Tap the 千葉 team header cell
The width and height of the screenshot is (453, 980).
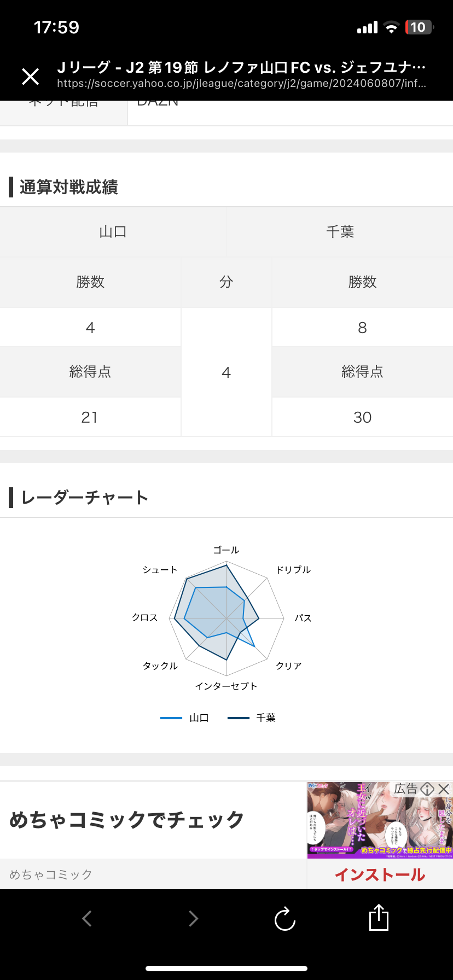click(340, 232)
